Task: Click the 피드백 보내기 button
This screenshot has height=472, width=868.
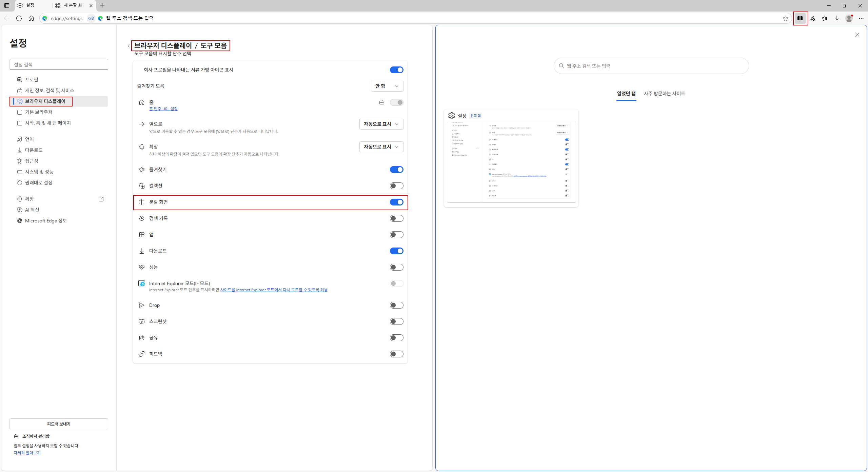Action: click(59, 424)
